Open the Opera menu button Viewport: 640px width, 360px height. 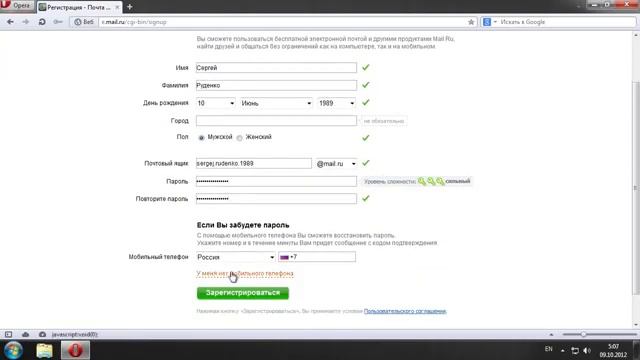pos(16,6)
